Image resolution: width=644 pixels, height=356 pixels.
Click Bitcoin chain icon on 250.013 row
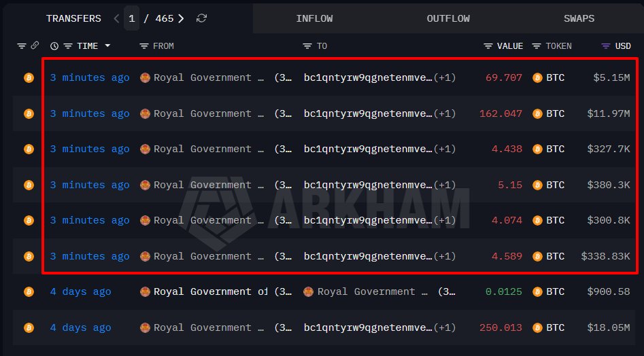coord(29,327)
